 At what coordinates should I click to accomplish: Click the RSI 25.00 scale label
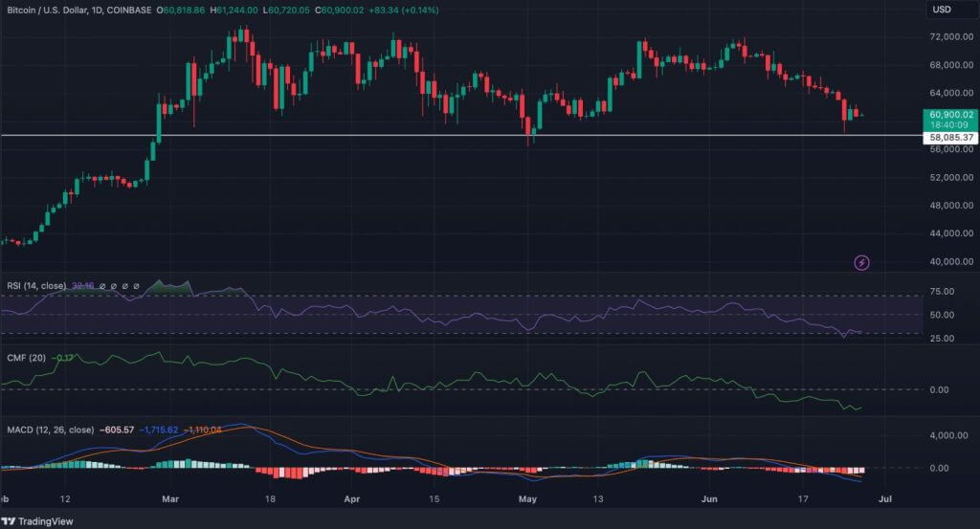coord(942,339)
